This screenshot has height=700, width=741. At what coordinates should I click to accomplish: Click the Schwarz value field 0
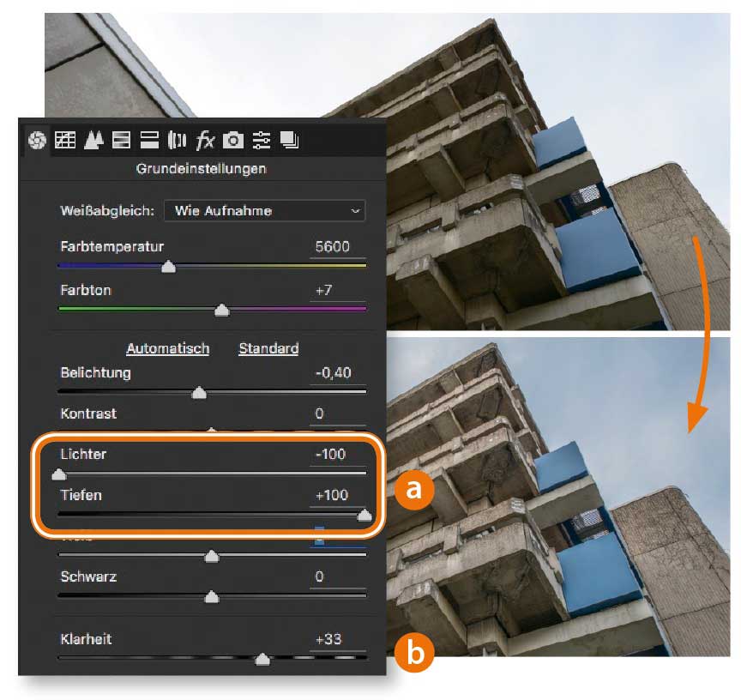tap(337, 576)
